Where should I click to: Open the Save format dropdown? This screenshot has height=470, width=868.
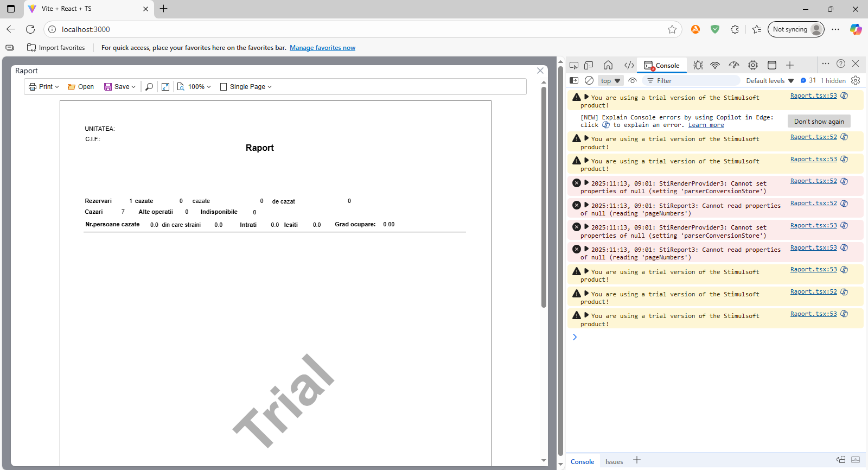coord(120,87)
